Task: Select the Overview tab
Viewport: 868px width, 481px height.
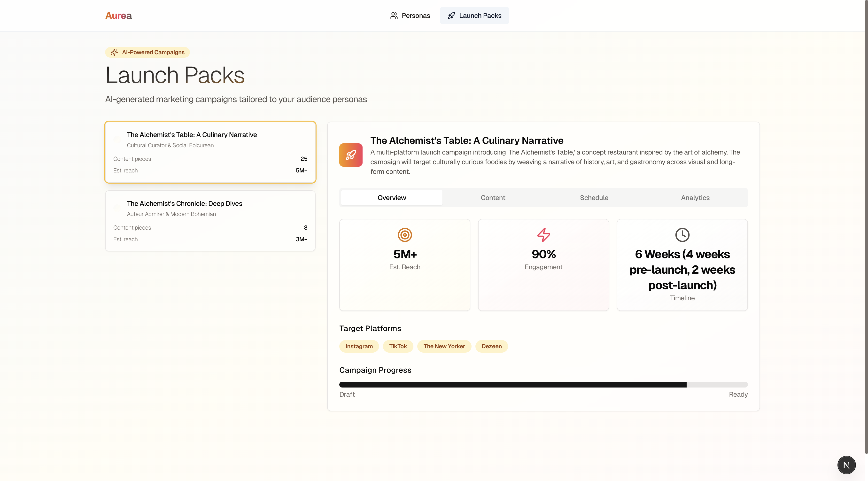Action: tap(392, 198)
